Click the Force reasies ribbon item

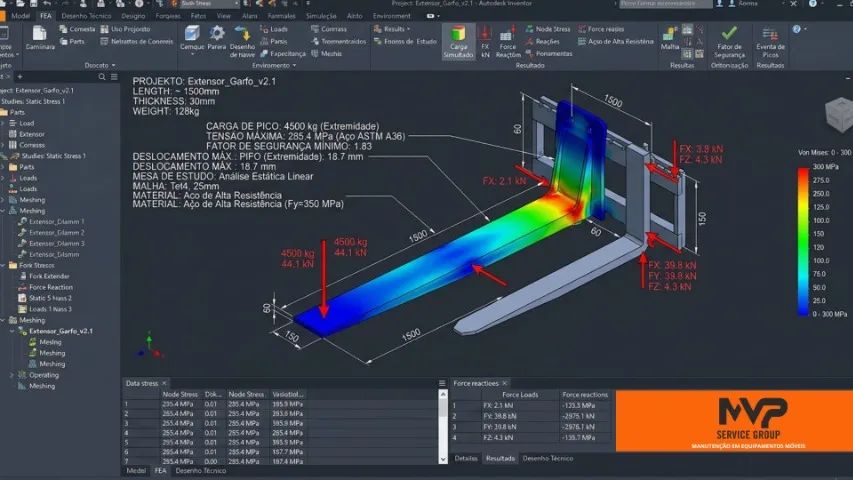[601, 29]
